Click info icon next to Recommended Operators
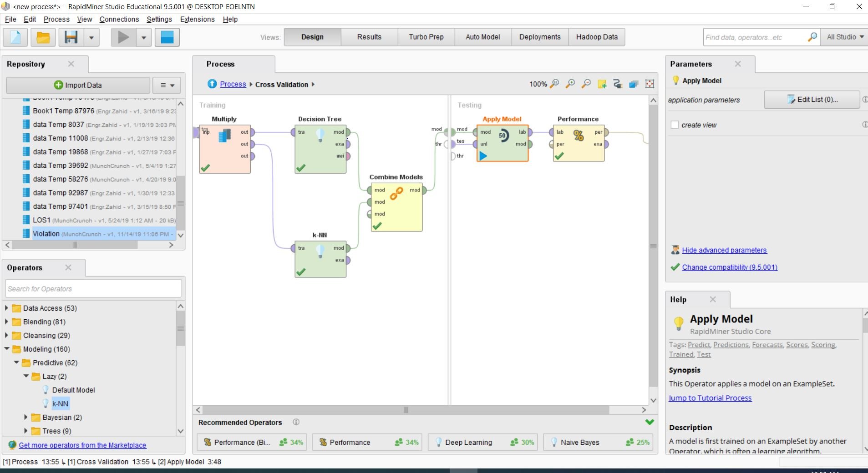This screenshot has width=868, height=473. pos(296,422)
